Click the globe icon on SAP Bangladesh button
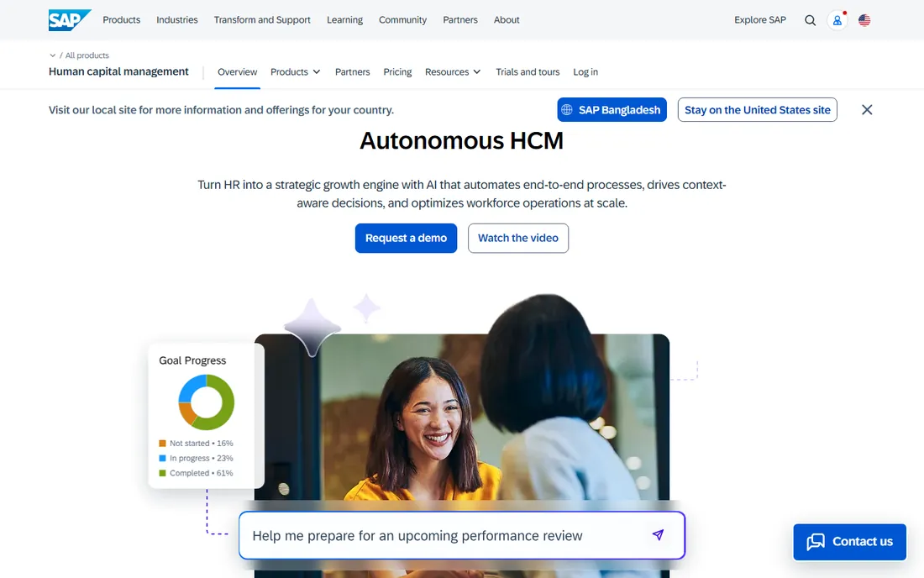Screen dimensions: 924x578 point(567,109)
